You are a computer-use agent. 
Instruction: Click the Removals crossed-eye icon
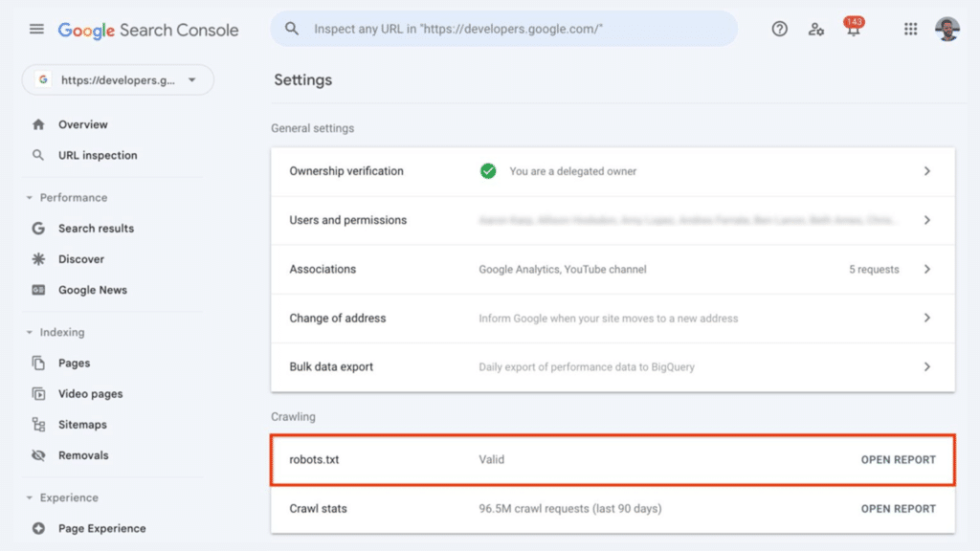point(38,454)
